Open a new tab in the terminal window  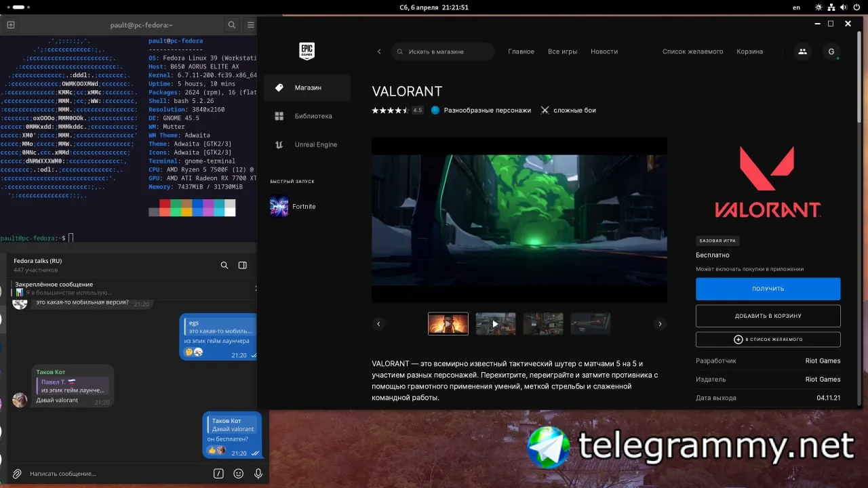[x=11, y=25]
